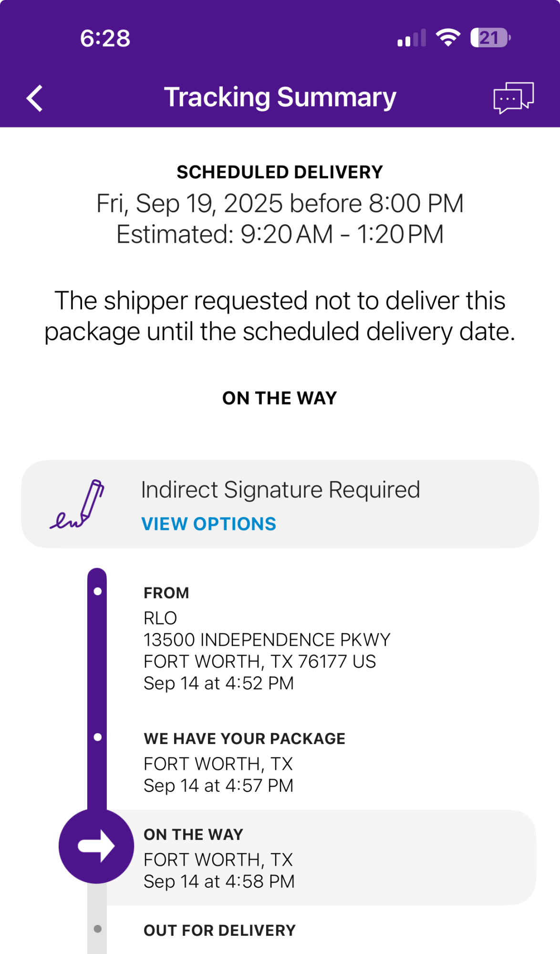
Task: Tap the back arrow in header
Action: [34, 98]
